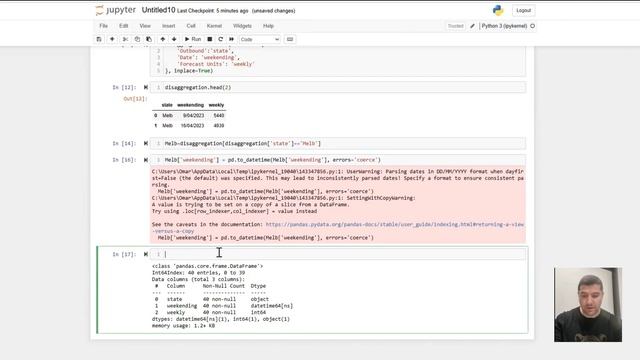The height and width of the screenshot is (360, 640).
Task: Open the Cell menu
Action: point(191,26)
